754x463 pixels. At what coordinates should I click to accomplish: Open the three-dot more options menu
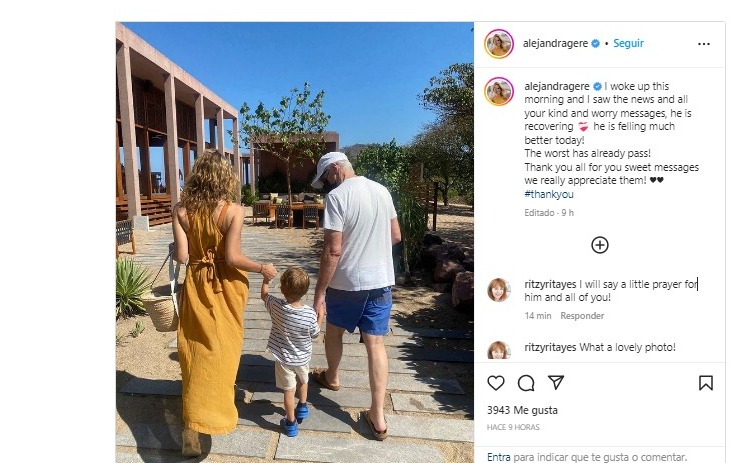point(704,44)
